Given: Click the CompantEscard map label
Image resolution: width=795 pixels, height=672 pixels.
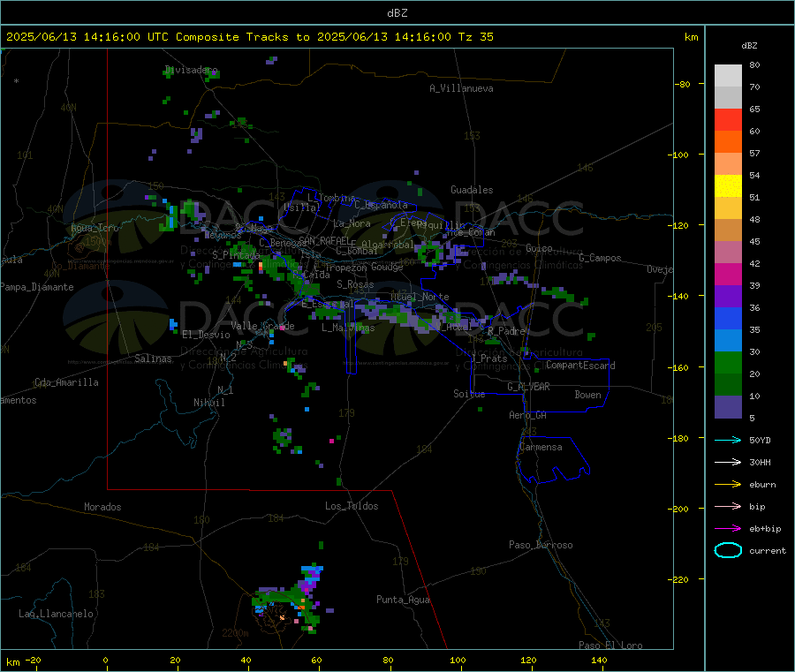Looking at the screenshot, I should point(580,366).
